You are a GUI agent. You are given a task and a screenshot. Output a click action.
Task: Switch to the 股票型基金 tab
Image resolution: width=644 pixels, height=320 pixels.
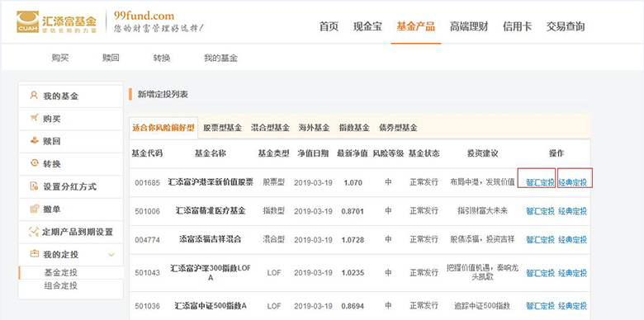pos(223,128)
